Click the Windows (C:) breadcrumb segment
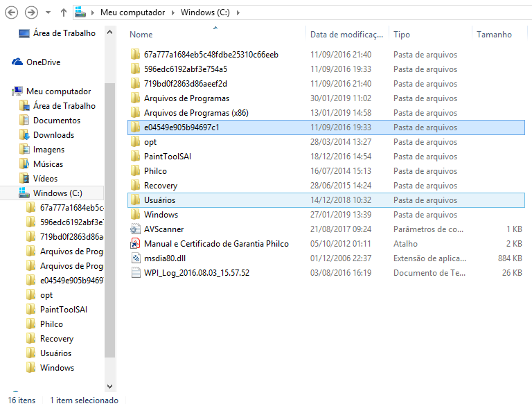The height and width of the screenshot is (406, 532). pos(205,12)
